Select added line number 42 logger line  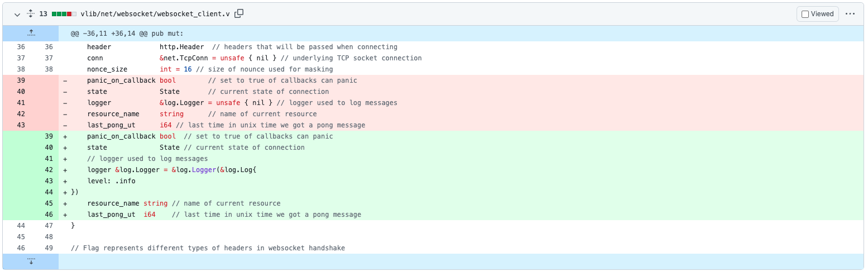(49, 170)
